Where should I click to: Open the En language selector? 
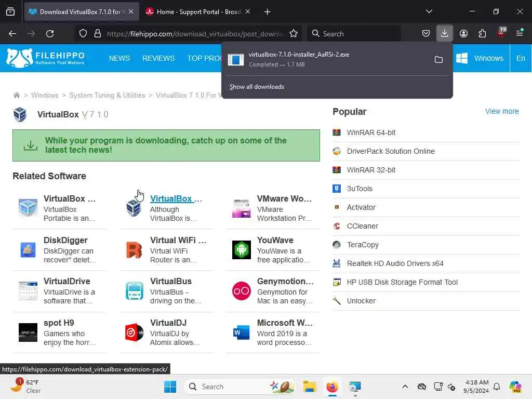coord(521,58)
